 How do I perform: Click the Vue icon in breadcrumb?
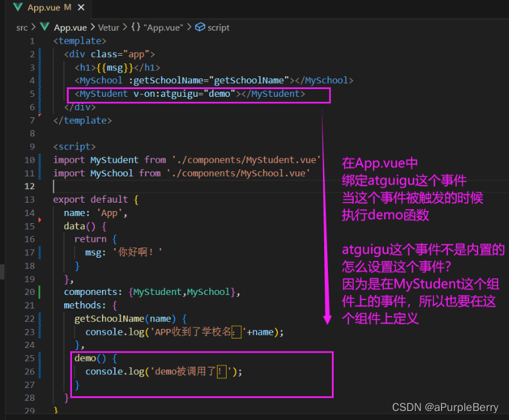click(44, 27)
